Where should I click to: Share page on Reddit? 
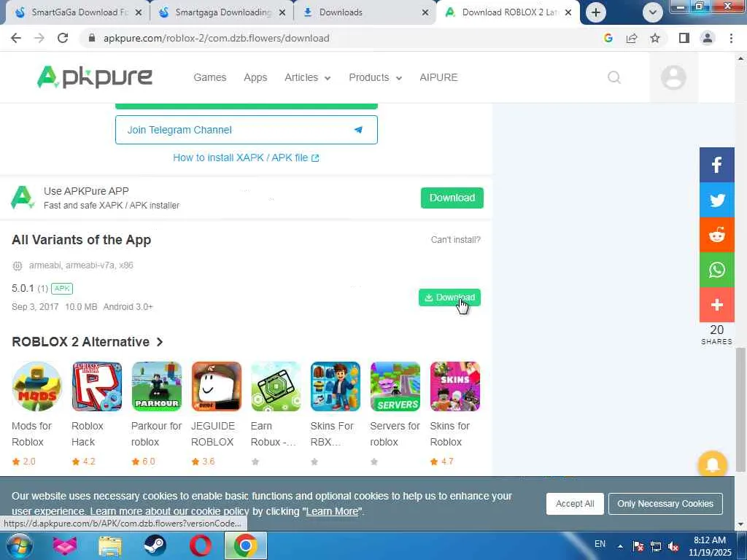pos(716,235)
